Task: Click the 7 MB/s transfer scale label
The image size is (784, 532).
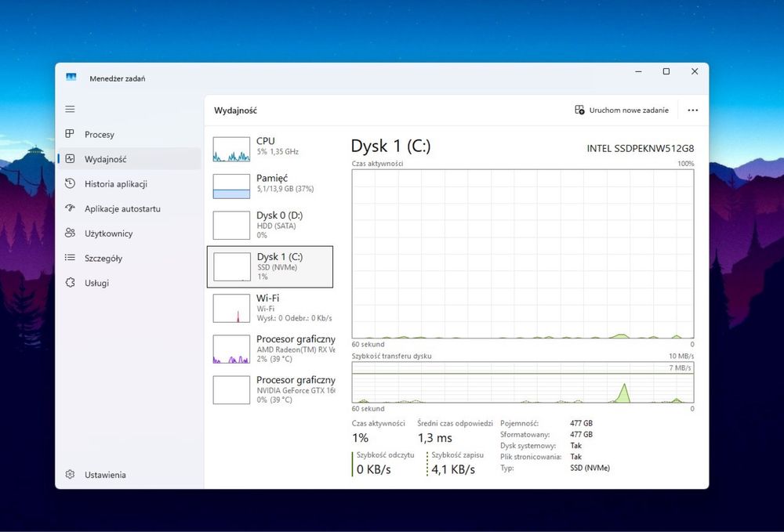Action: [x=680, y=367]
